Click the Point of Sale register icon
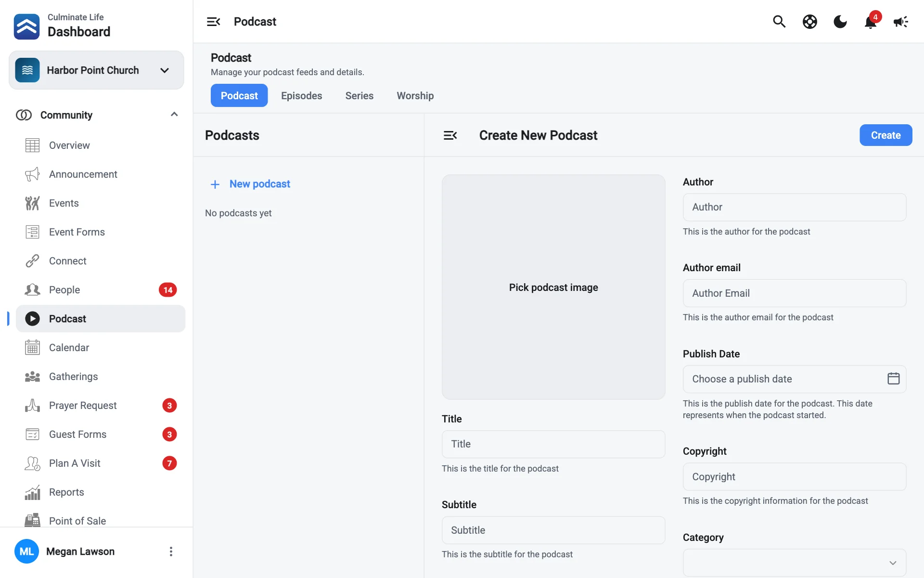 pos(32,520)
